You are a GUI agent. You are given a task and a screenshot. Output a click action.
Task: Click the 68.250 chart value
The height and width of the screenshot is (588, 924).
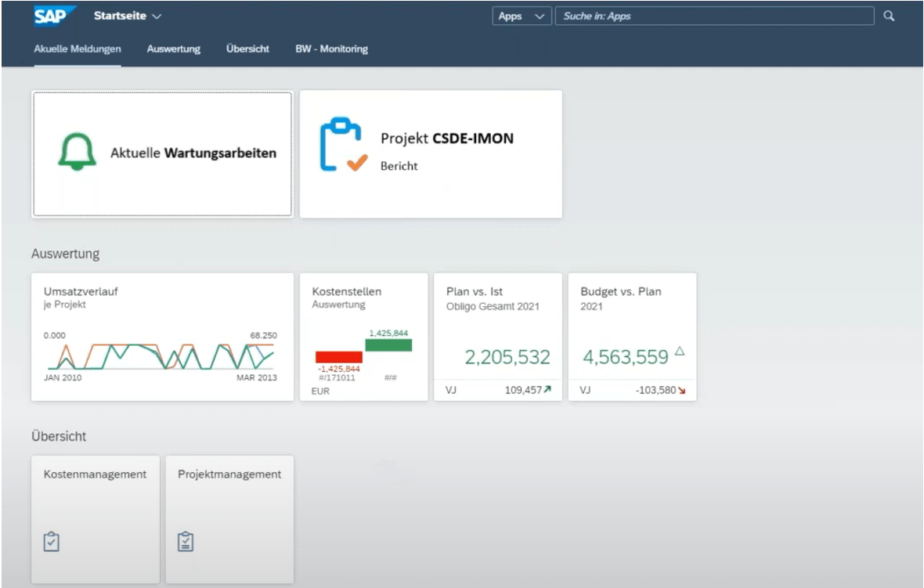pyautogui.click(x=263, y=335)
